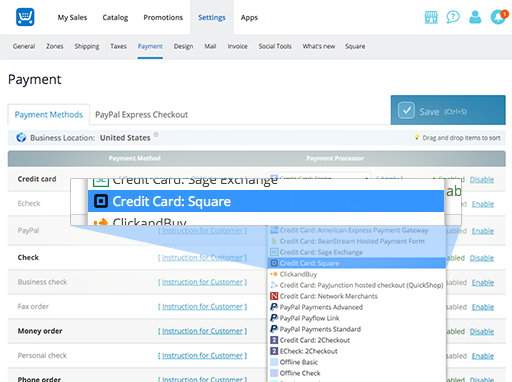The image size is (512, 382).
Task: Choose PayPal Payflow Link option
Action: (x=357, y=318)
